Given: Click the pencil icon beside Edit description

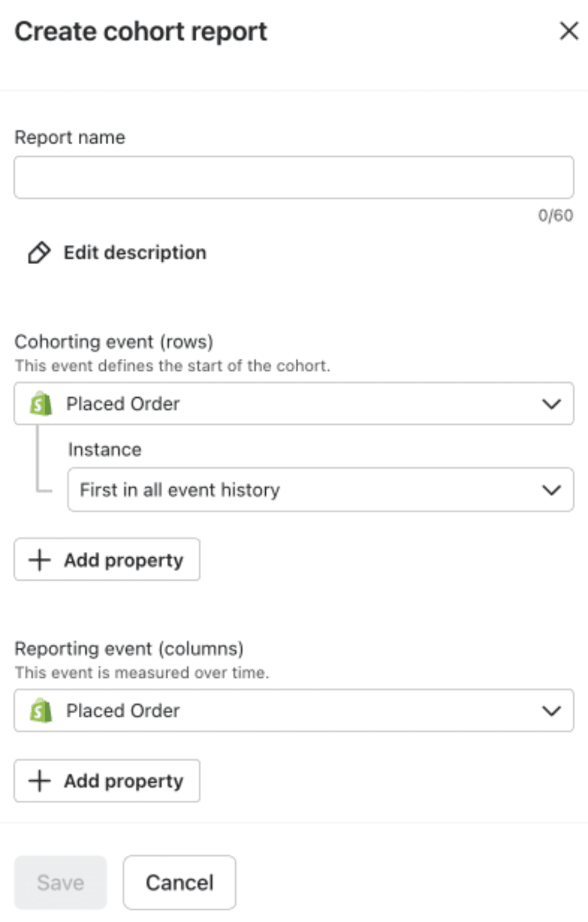Looking at the screenshot, I should [39, 253].
